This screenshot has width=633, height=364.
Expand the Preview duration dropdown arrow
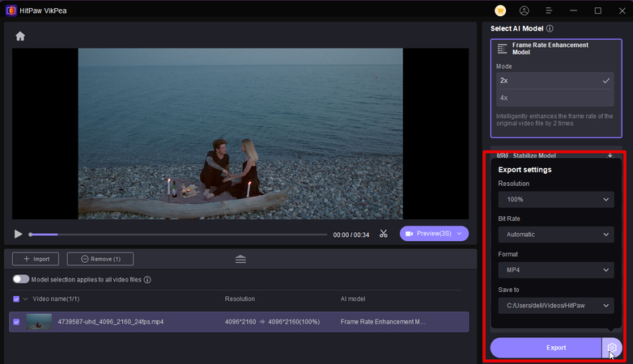point(460,234)
